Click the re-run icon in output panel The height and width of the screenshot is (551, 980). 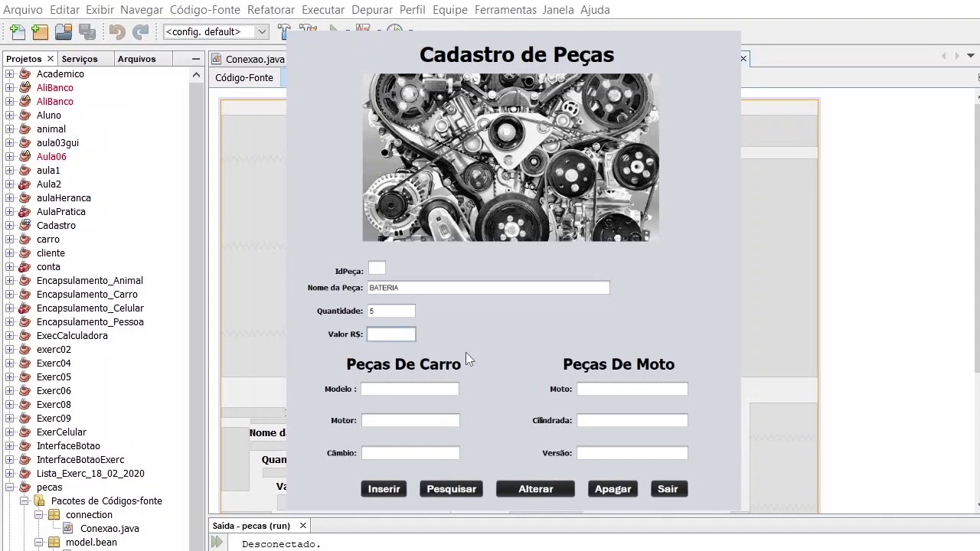217,543
